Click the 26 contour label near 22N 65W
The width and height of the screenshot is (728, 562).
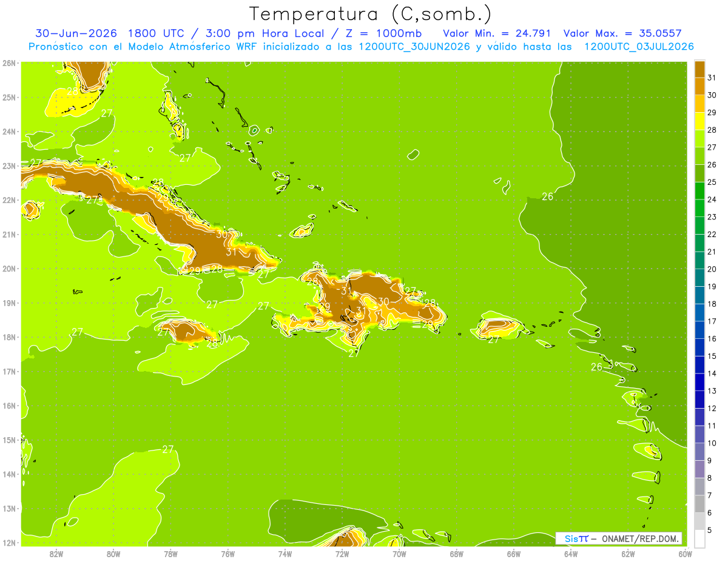point(547,196)
